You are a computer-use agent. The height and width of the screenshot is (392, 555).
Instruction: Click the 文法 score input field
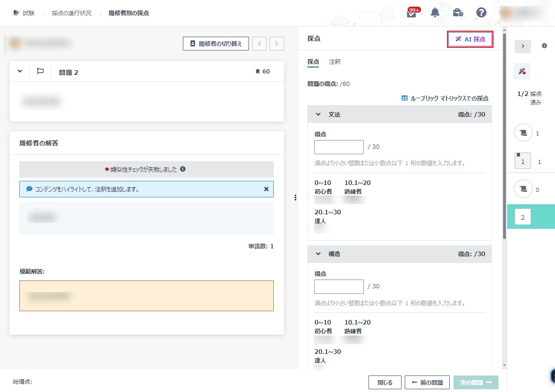tap(339, 147)
